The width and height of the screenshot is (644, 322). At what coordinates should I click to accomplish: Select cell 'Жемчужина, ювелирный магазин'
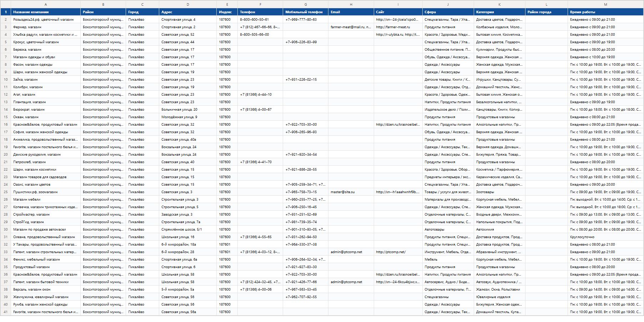pos(46,297)
